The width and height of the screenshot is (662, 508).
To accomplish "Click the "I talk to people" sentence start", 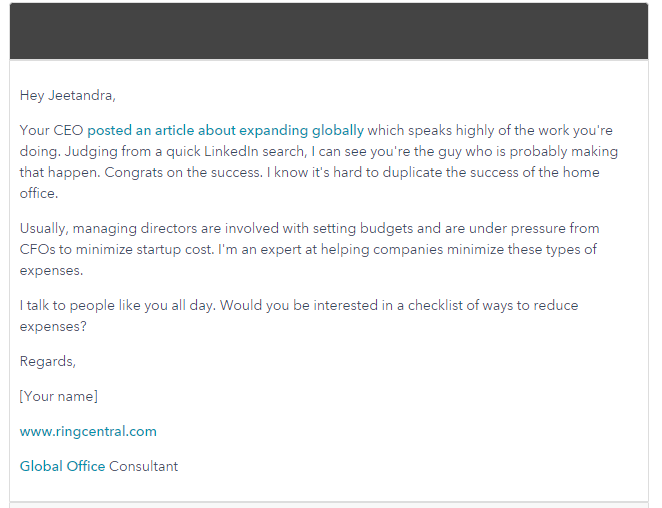I will [67, 305].
